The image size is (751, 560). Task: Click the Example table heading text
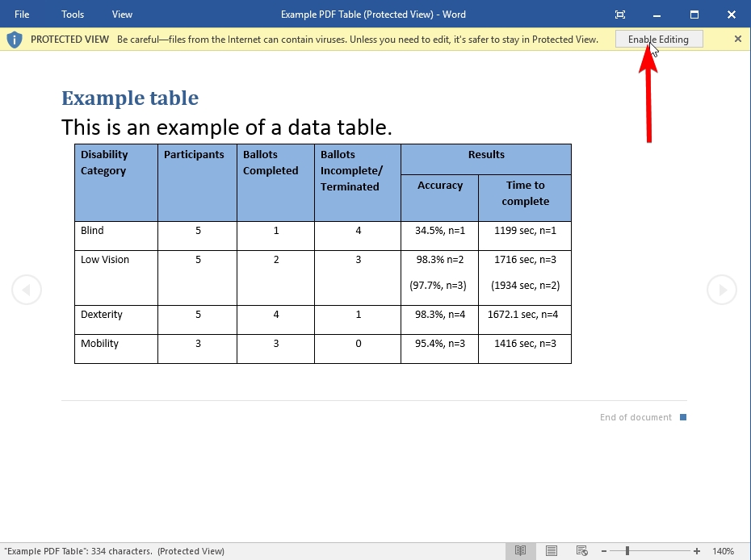[x=129, y=98]
